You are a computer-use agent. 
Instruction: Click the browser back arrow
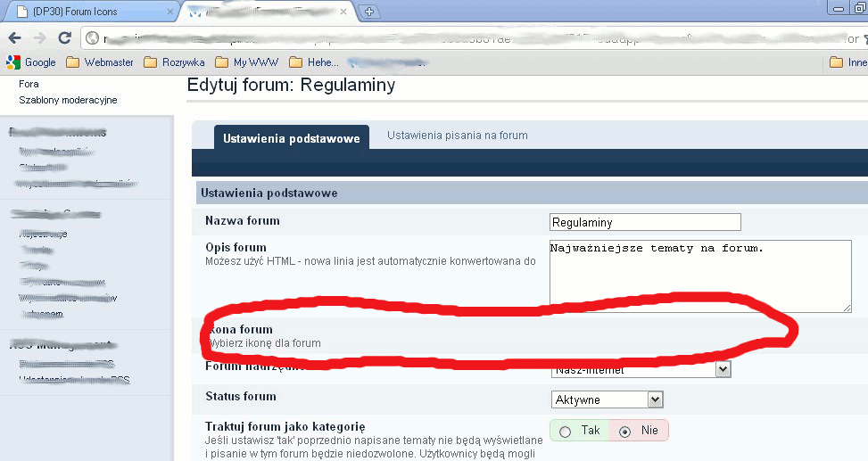coord(14,38)
